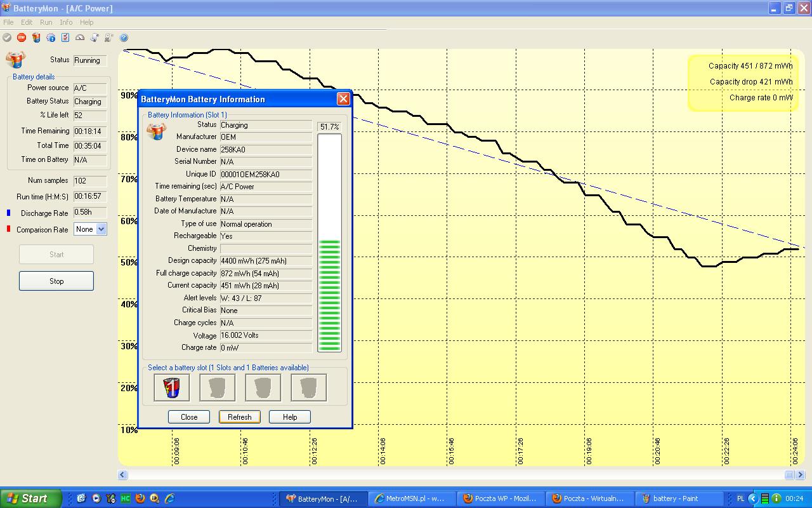Click the gauge meter toolbar icon

pos(80,38)
